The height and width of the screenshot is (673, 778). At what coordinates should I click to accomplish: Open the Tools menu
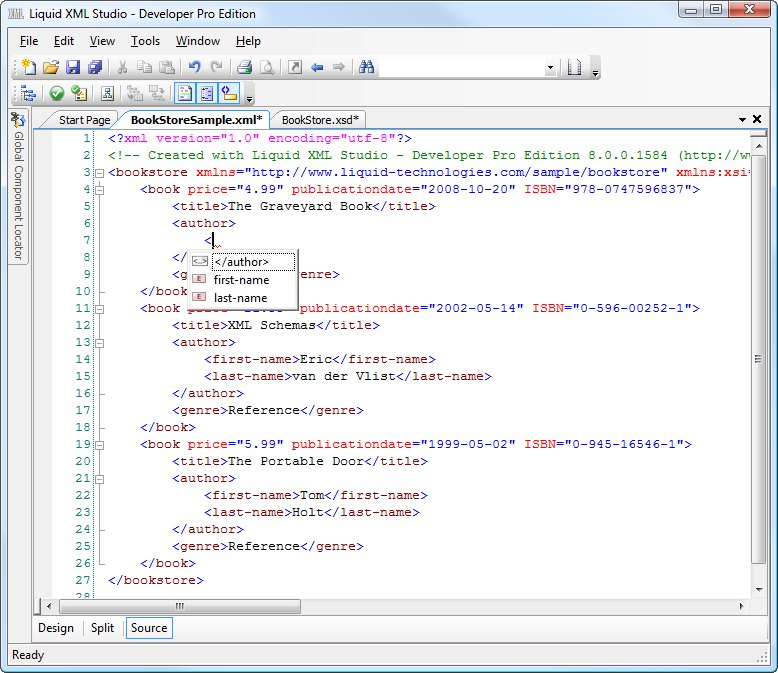click(145, 41)
